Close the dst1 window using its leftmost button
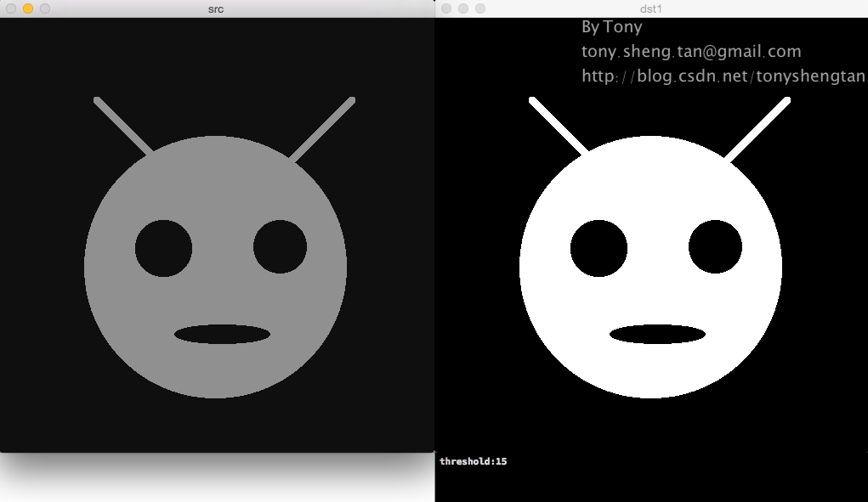The width and height of the screenshot is (868, 502). (x=446, y=8)
